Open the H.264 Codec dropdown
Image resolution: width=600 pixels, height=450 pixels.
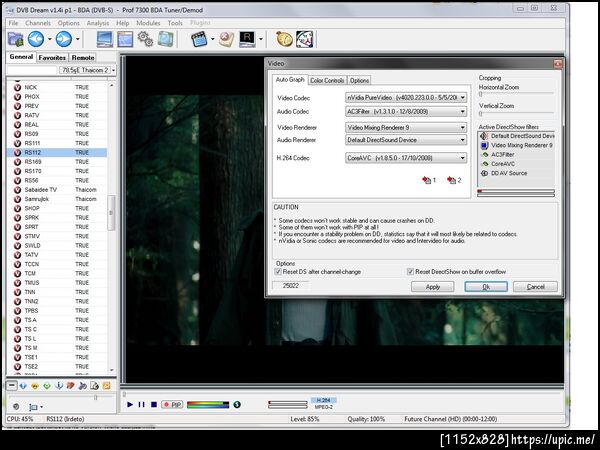[x=406, y=158]
